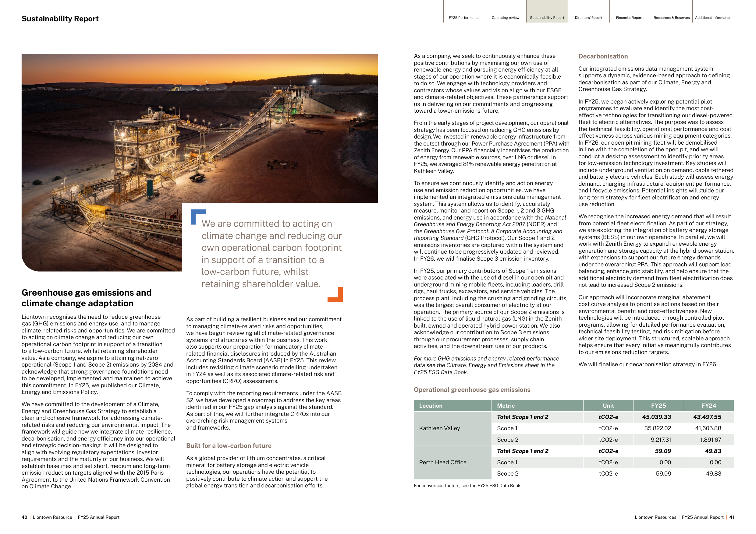Image resolution: width=756 pixels, height=534 pixels.
Task: Click the bold total 59.09 for Perth
Action: point(663,451)
